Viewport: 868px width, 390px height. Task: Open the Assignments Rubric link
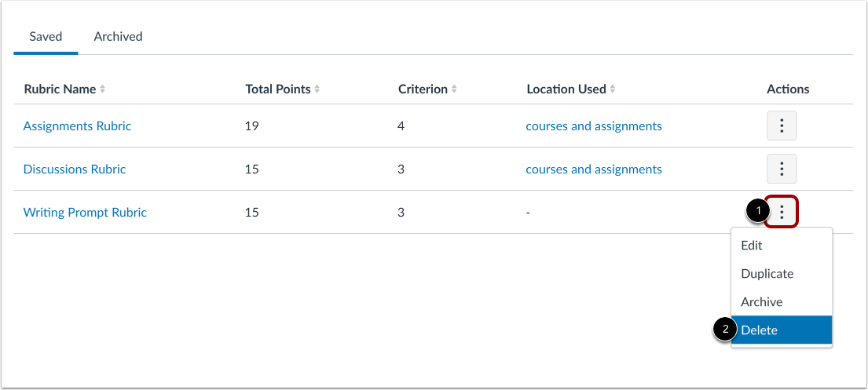(x=77, y=126)
